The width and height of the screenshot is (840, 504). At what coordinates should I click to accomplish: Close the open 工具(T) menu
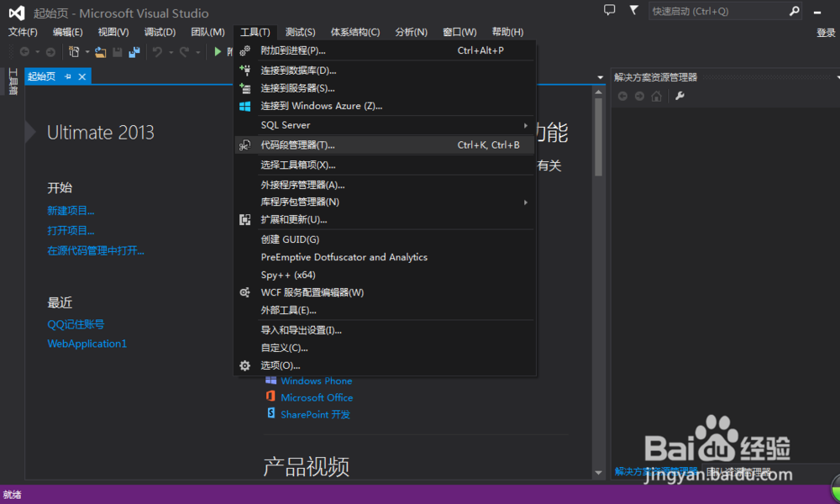(x=255, y=32)
